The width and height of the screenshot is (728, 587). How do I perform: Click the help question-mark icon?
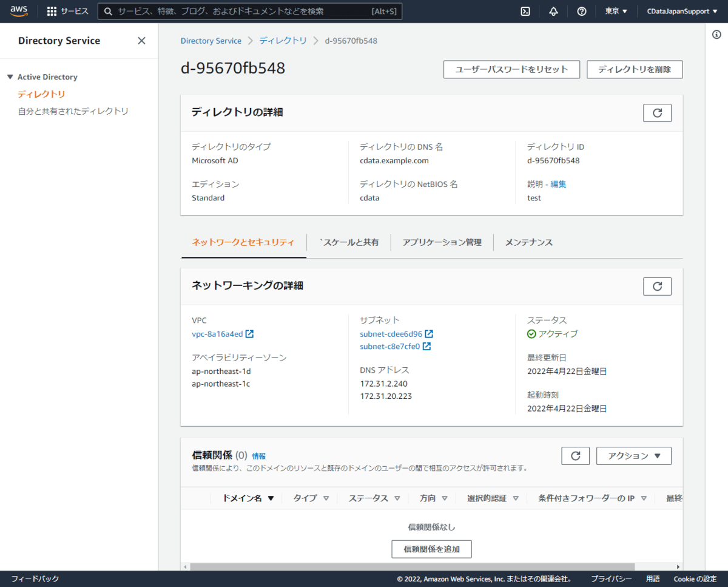pos(581,10)
